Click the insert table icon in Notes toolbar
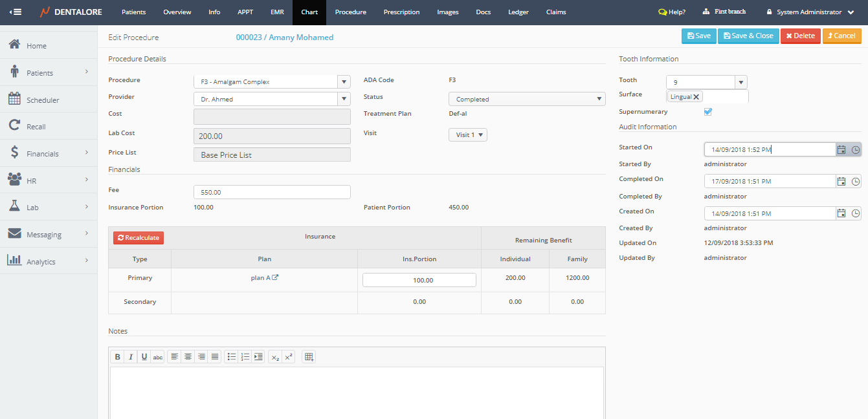The image size is (868, 419). click(x=309, y=357)
